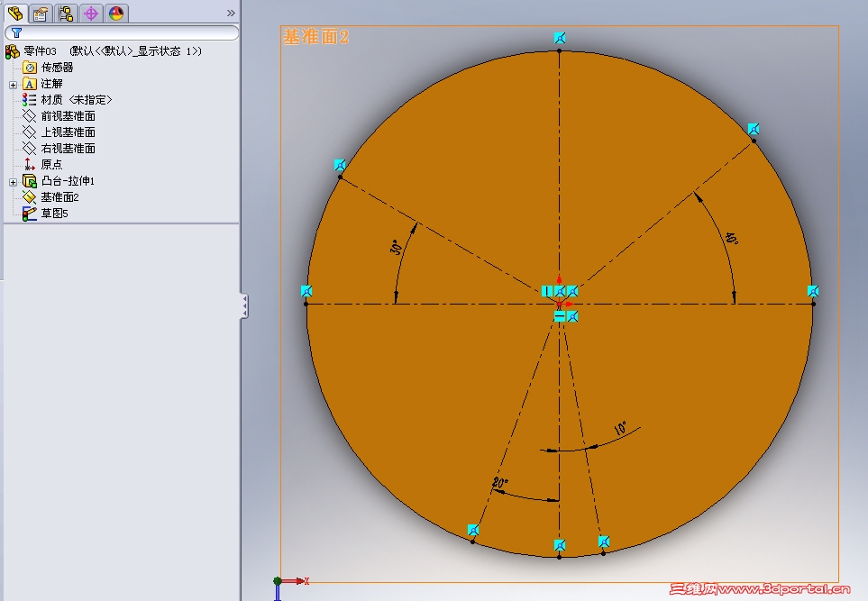Expand the manager panel tabs chevron
This screenshot has height=601, width=868.
[231, 13]
